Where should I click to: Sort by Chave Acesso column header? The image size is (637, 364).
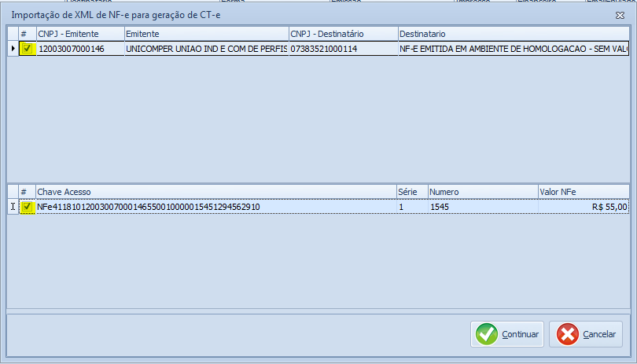point(215,192)
